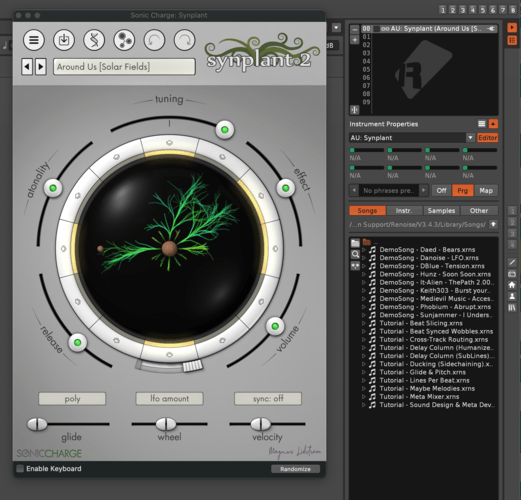Click the Renoise preset number 1 button
Screen dimensions: 521x500
coord(443,10)
